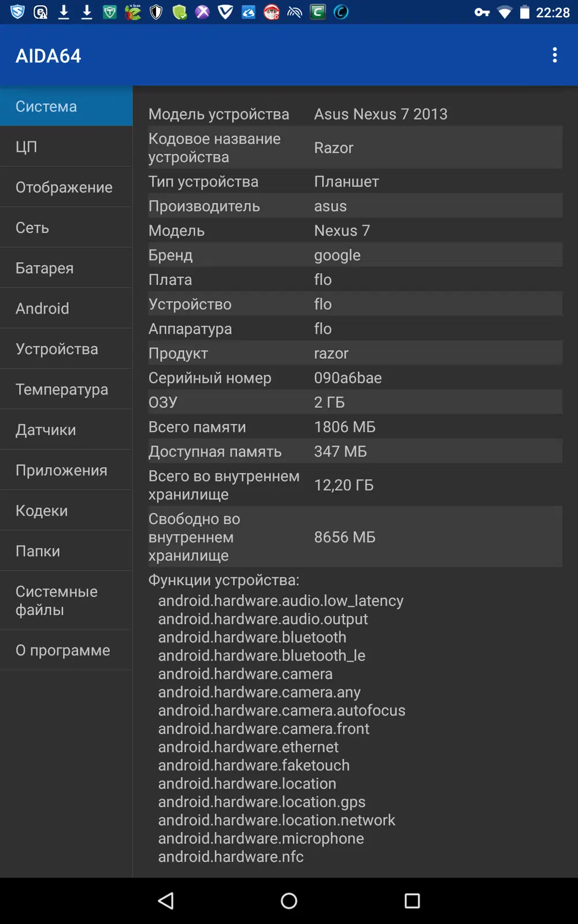Tap the cast screen notification icon
The image size is (578, 924).
(x=295, y=12)
